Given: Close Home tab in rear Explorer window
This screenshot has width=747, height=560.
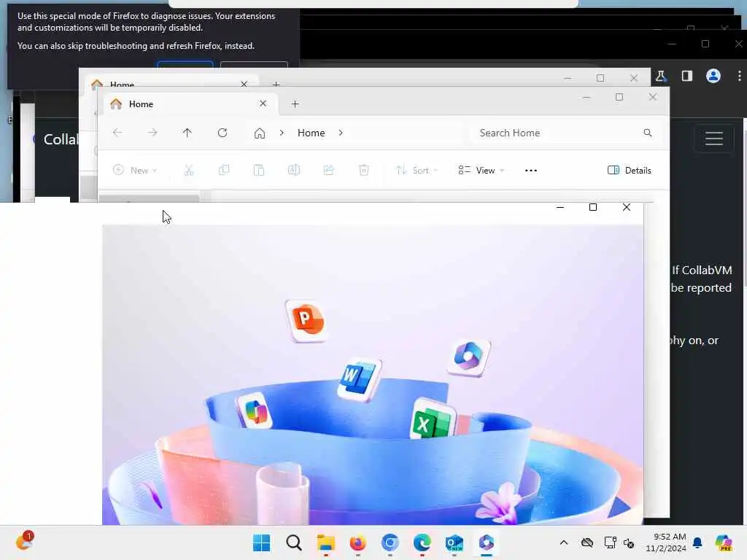Looking at the screenshot, I should pyautogui.click(x=244, y=84).
